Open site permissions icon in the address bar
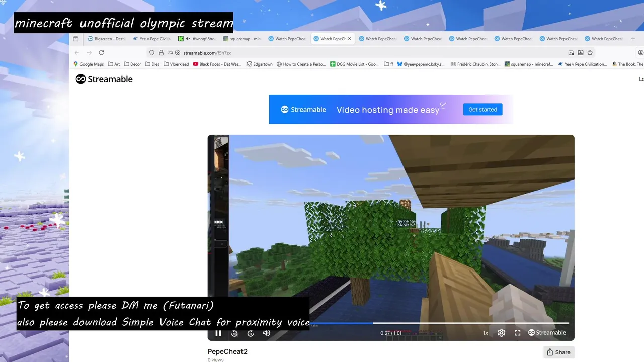This screenshot has width=644, height=362. tap(171, 53)
